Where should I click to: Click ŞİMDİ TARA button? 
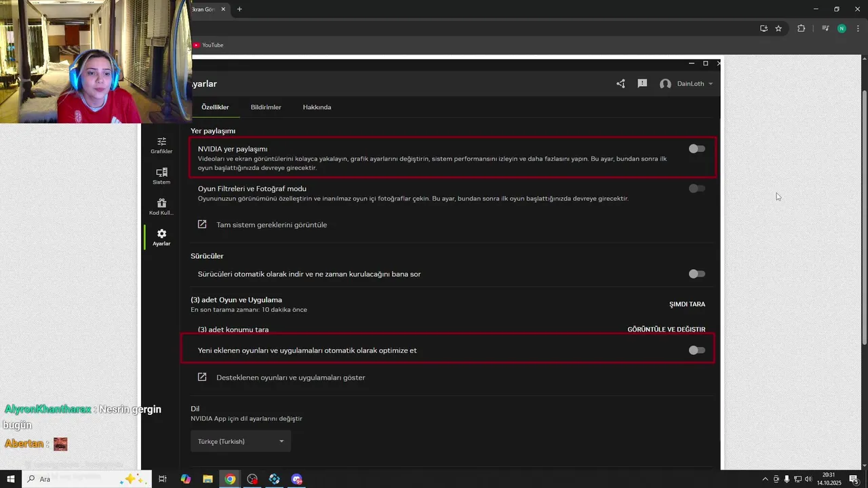point(687,304)
